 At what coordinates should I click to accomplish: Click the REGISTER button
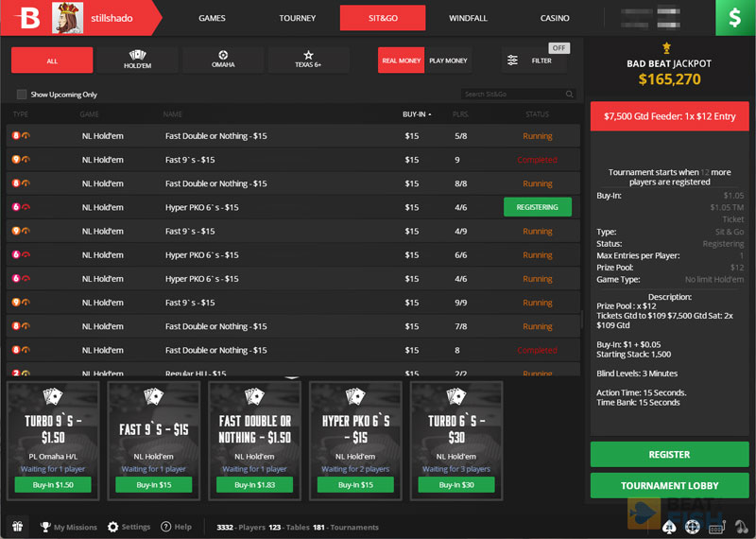click(670, 454)
